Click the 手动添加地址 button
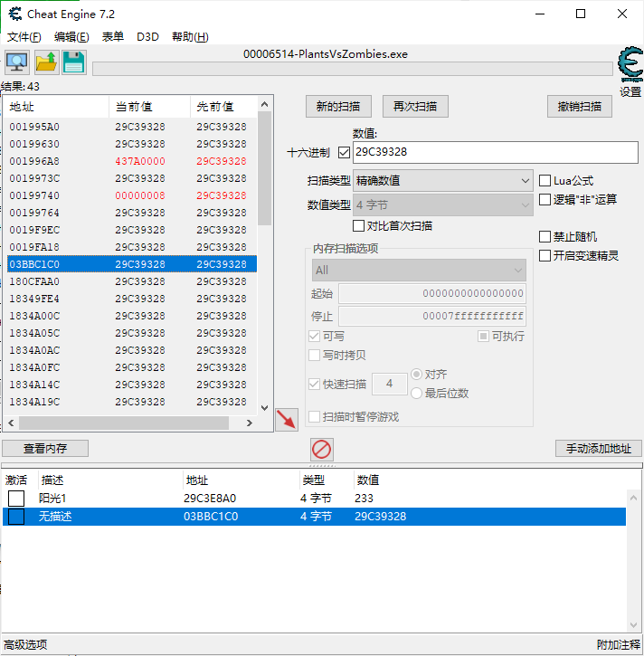Image resolution: width=644 pixels, height=656 pixels. point(599,449)
